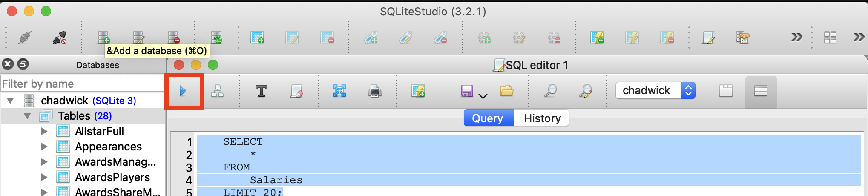The image size is (868, 196).
Task: Click the Edit database pencil icon
Action: (138, 37)
